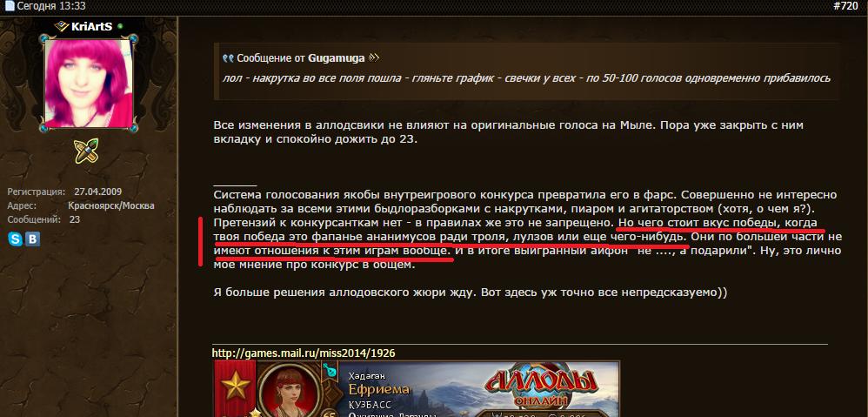This screenshot has height=417, width=868.
Task: Click the green online status dot
Action: [x=119, y=26]
